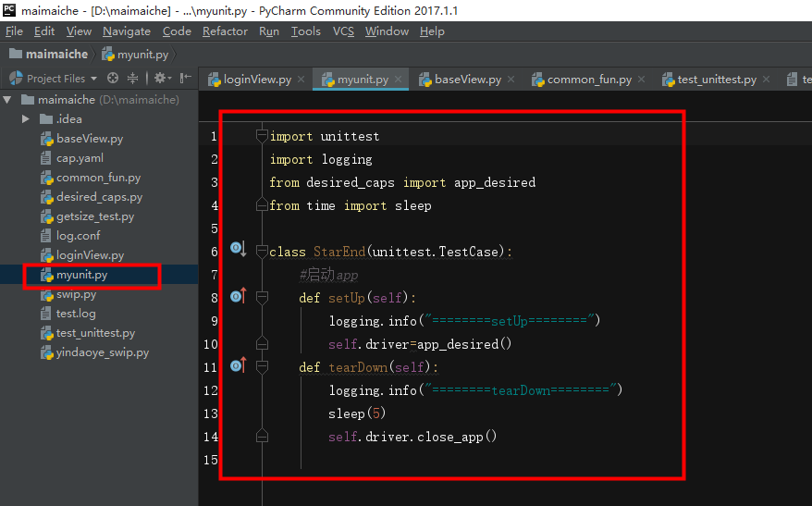Click fold end marker on line 4
The height and width of the screenshot is (506, 812).
coord(262,205)
